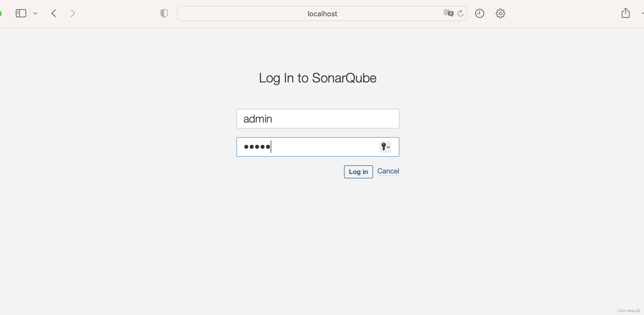
Task: Go forward with the forward arrow
Action: click(x=72, y=13)
